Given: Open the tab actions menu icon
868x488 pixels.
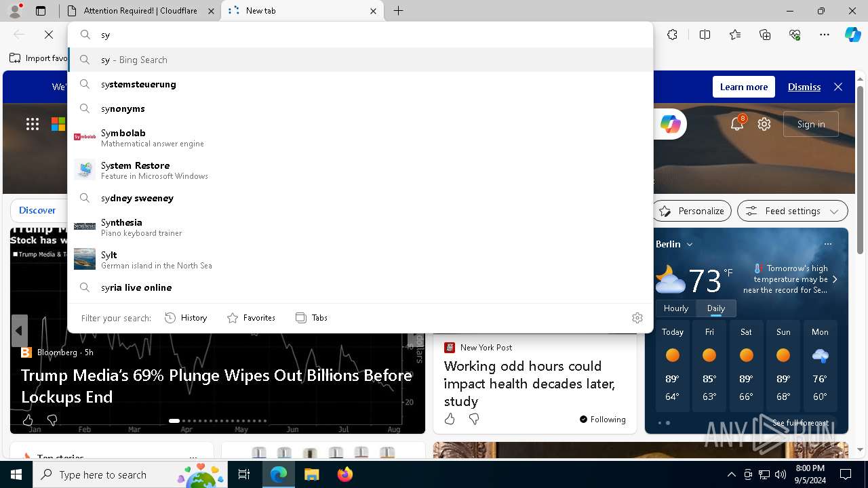Looking at the screenshot, I should coord(41,11).
